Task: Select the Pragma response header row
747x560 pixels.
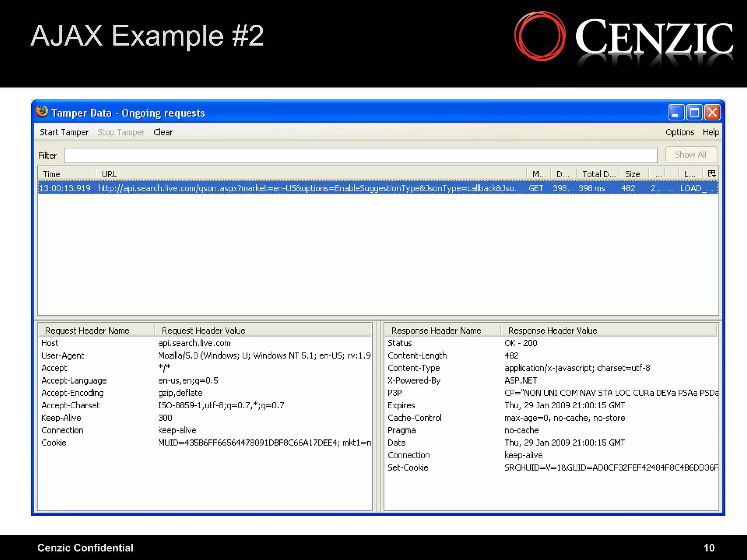Action: point(551,430)
